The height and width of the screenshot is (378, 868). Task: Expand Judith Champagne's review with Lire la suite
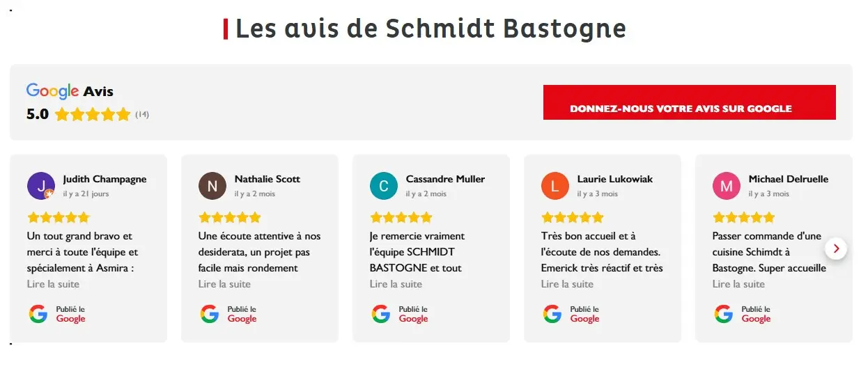53,284
